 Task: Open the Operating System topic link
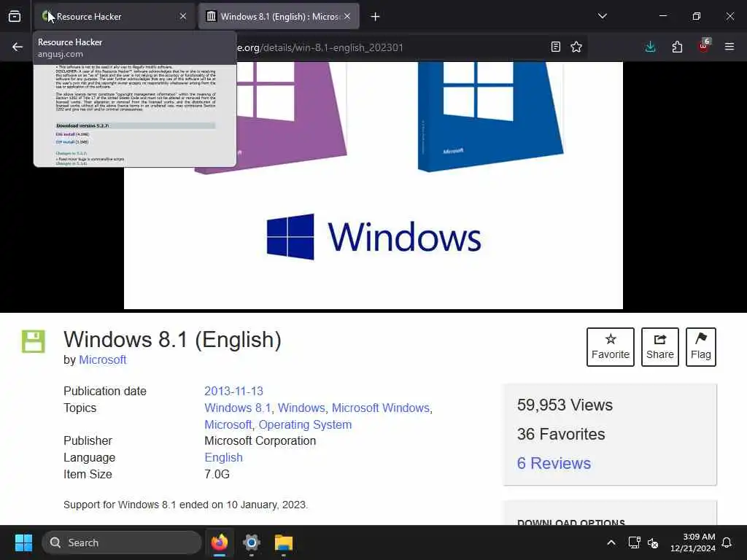pyautogui.click(x=305, y=425)
